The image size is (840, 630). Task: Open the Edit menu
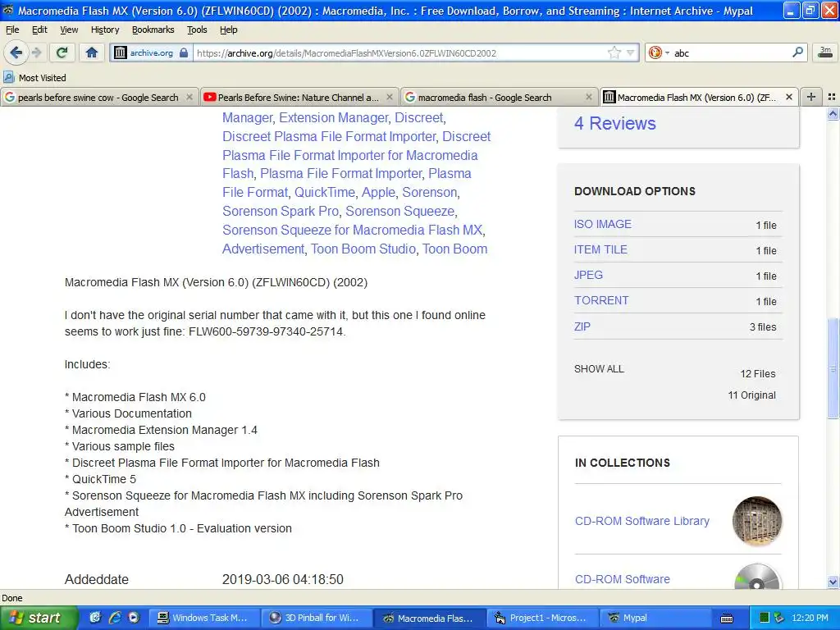pyautogui.click(x=39, y=30)
